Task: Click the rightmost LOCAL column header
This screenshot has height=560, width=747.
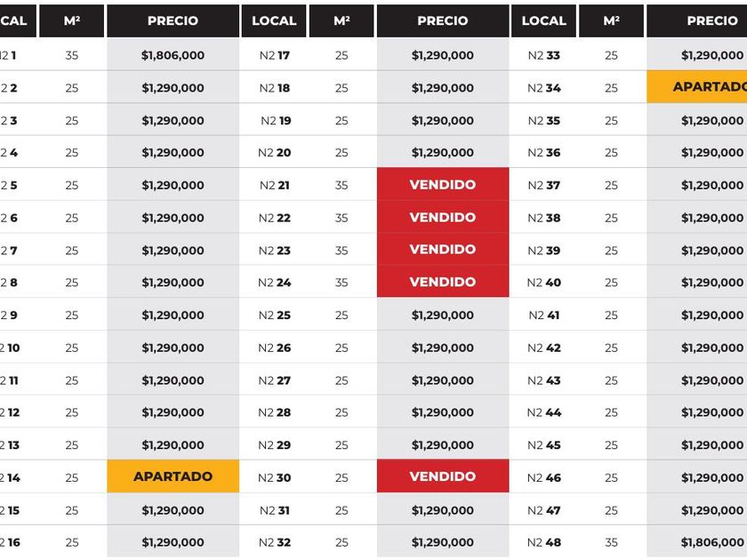Action: 543,20
